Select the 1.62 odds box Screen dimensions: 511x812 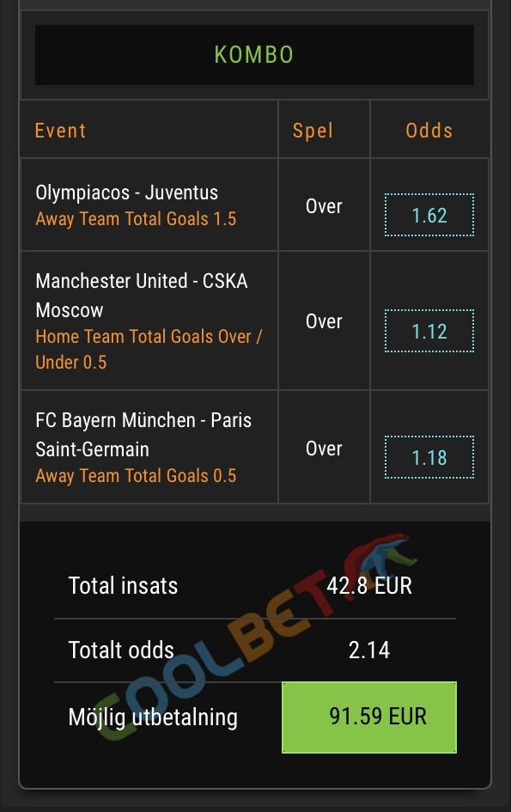click(429, 215)
